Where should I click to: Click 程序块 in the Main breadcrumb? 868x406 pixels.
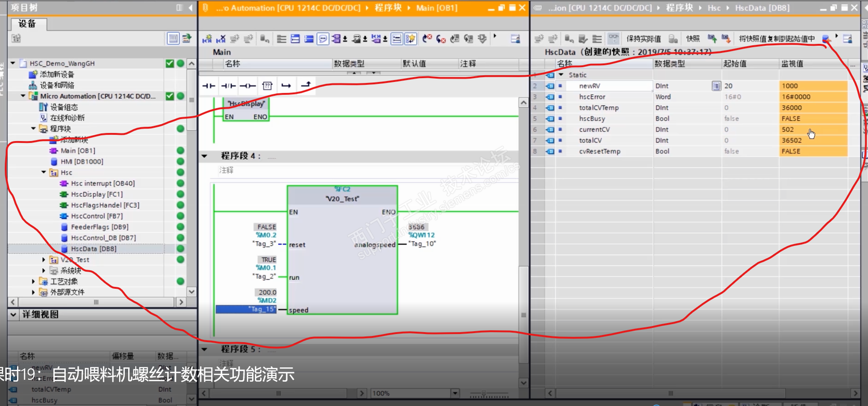tap(388, 8)
